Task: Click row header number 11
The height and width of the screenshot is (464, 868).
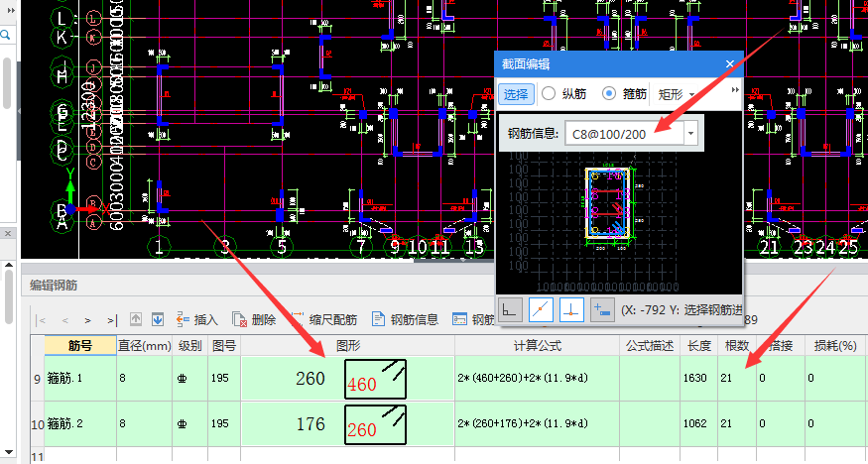Action: (37, 457)
